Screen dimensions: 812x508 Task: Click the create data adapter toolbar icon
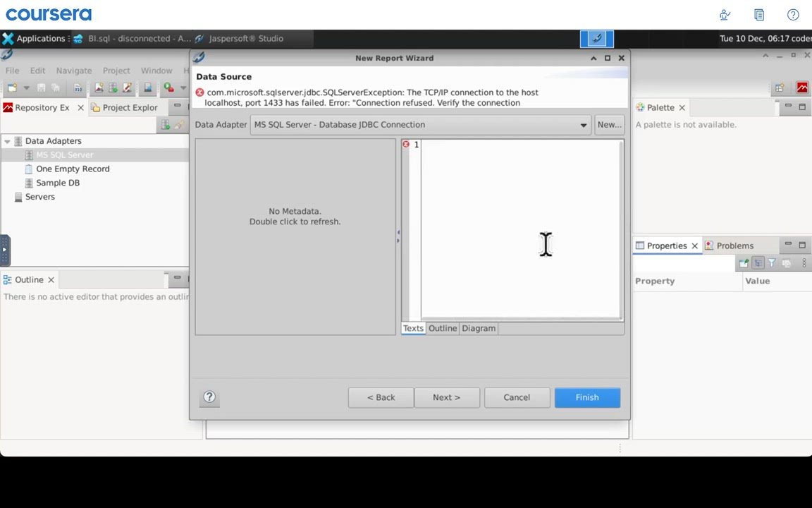click(x=112, y=87)
